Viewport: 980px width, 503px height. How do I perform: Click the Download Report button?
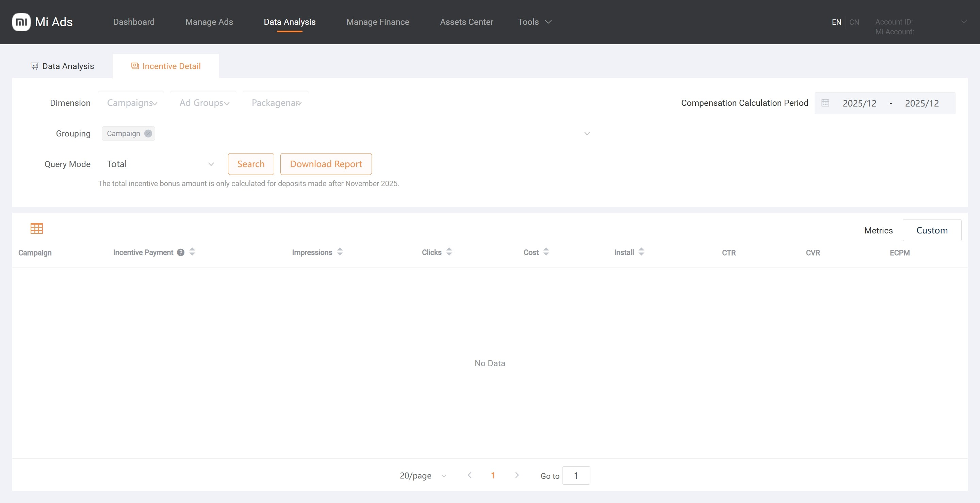(x=326, y=164)
